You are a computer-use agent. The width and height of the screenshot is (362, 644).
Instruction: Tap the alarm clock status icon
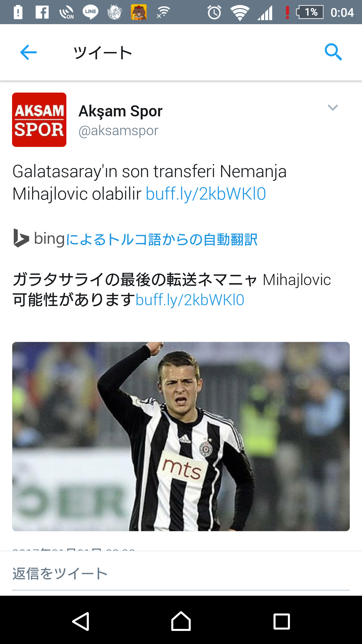pos(214,12)
